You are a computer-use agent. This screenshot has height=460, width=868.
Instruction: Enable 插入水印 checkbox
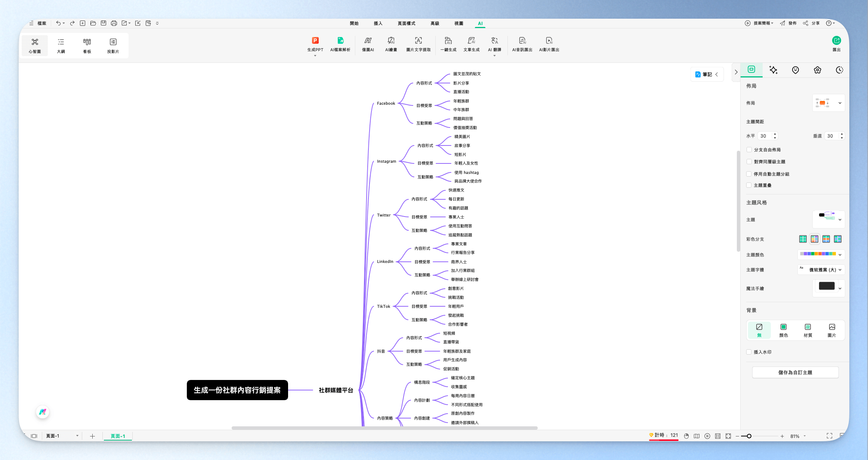click(749, 352)
